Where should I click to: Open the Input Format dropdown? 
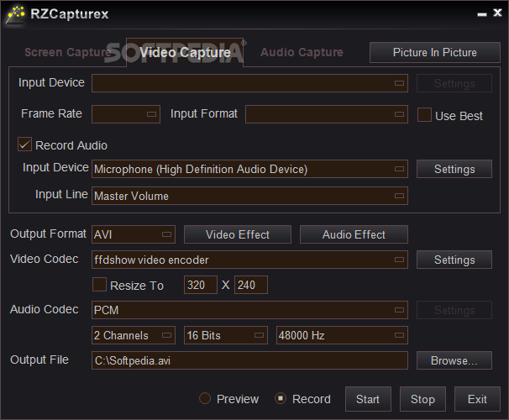[x=327, y=114]
